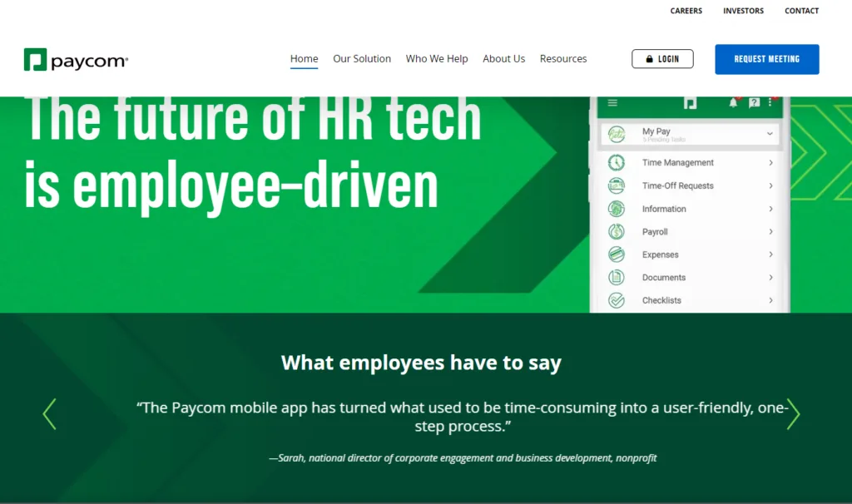Select Who We Help in the navigation
The image size is (852, 504).
[x=437, y=58]
